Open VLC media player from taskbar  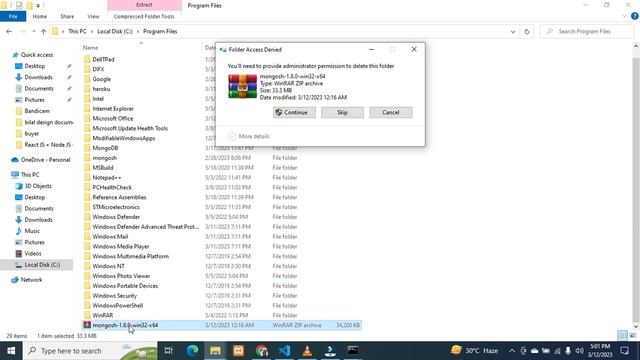point(307,351)
